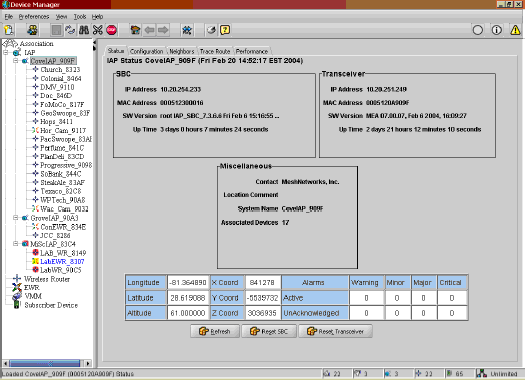Click the Wireless Router category icon

pyautogui.click(x=17, y=279)
